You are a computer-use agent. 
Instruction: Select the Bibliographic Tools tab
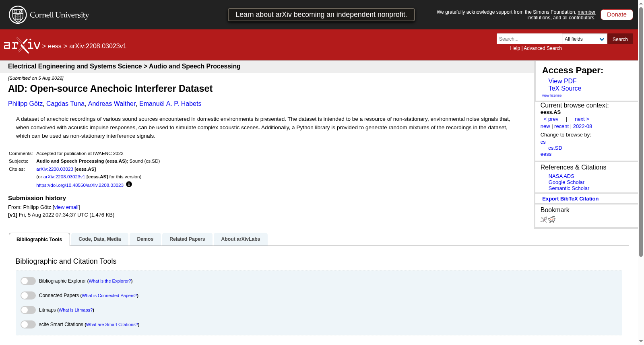click(39, 239)
